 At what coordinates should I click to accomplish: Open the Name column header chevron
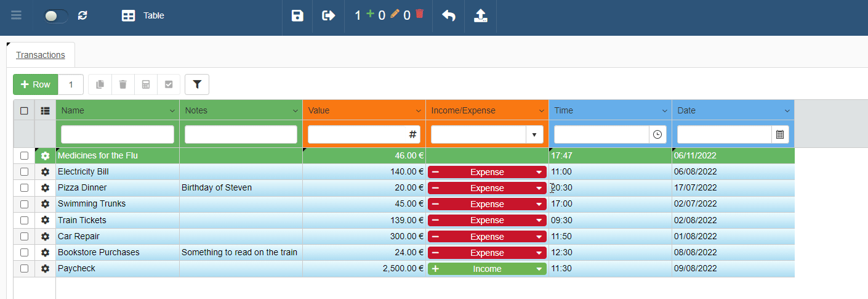[x=172, y=111]
